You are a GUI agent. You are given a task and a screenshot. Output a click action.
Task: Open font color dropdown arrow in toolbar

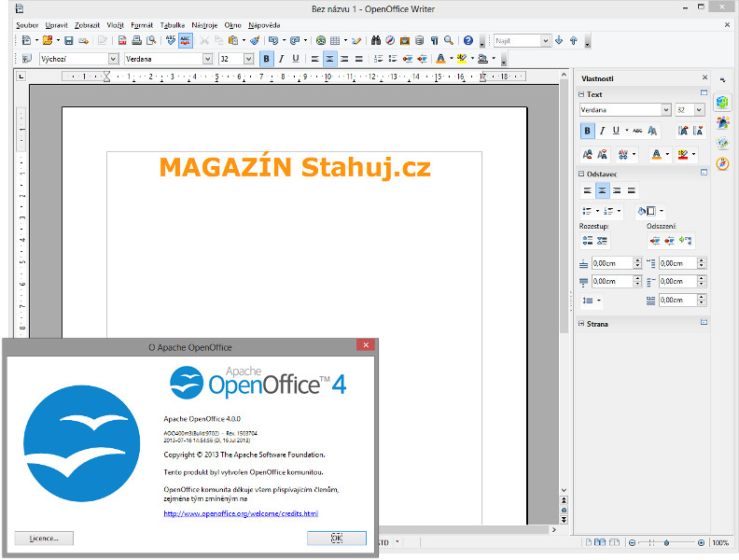451,59
